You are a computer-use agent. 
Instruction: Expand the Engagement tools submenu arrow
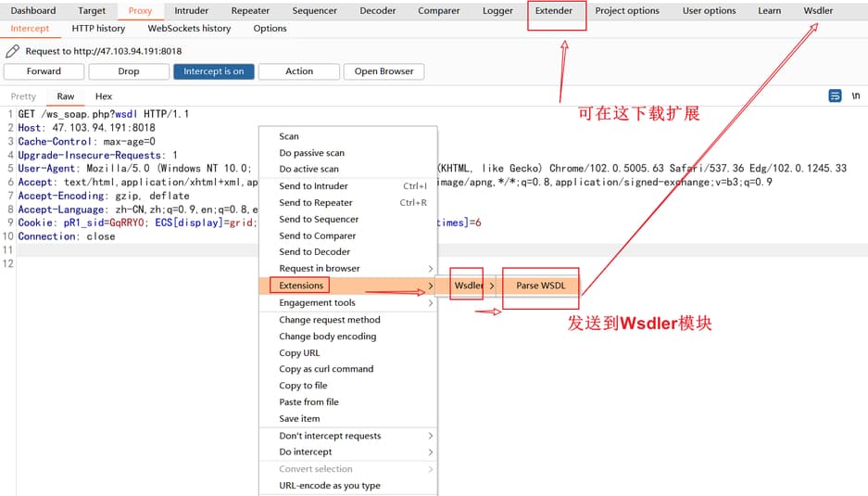[x=431, y=303]
